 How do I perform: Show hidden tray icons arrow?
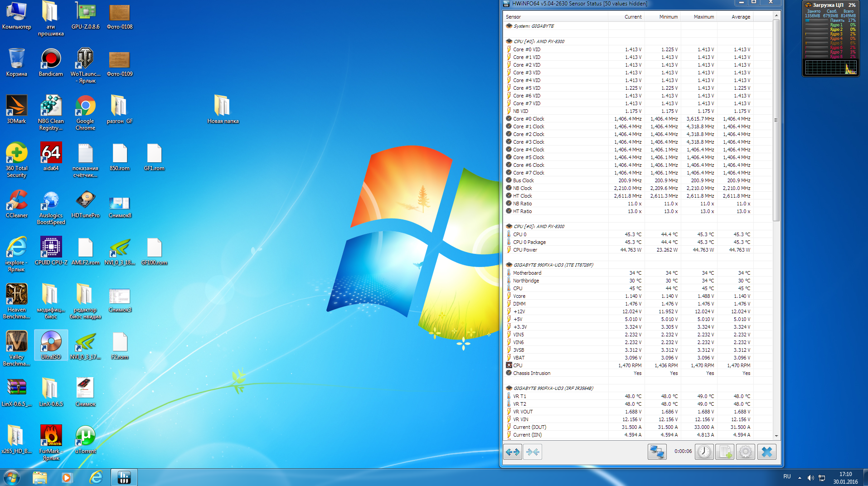800,477
